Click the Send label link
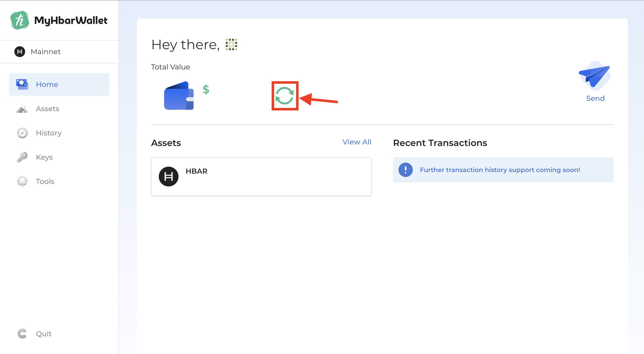Viewport: 644px width, 354px height. [x=595, y=98]
